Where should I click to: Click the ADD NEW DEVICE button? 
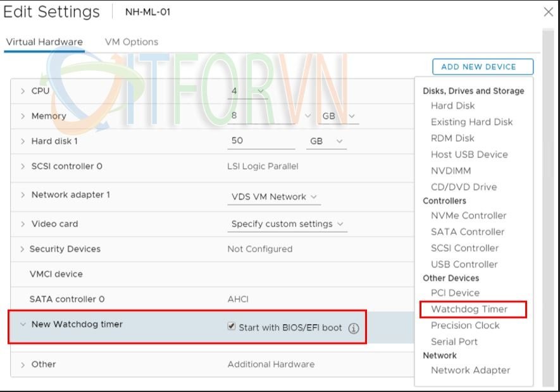(x=482, y=66)
